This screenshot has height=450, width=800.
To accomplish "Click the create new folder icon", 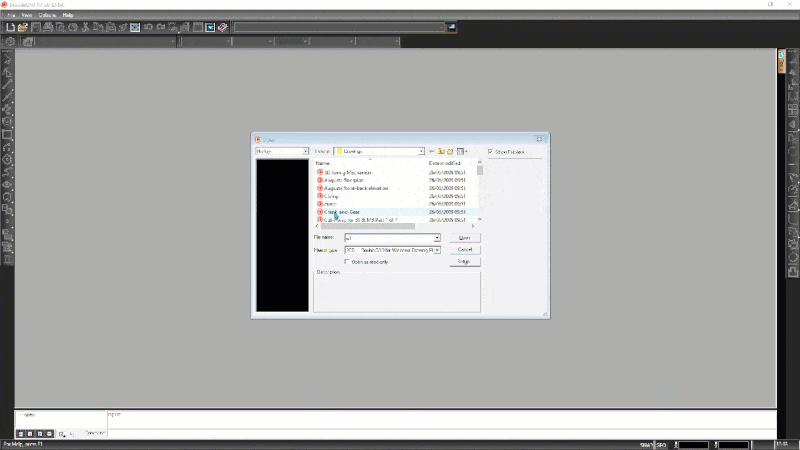I will [451, 152].
